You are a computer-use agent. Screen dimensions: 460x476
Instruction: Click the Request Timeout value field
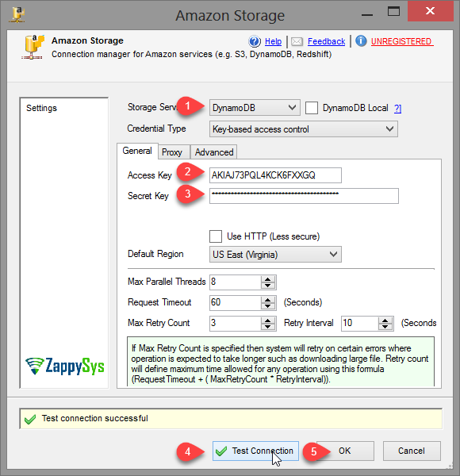coord(235,303)
